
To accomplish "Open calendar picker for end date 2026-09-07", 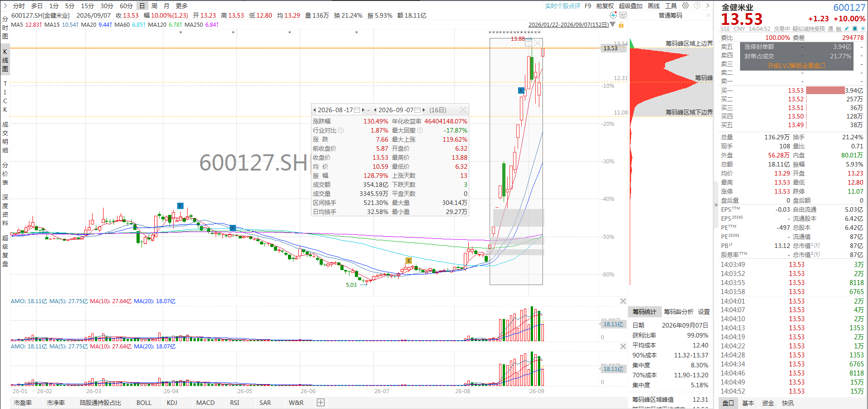I will [x=418, y=110].
